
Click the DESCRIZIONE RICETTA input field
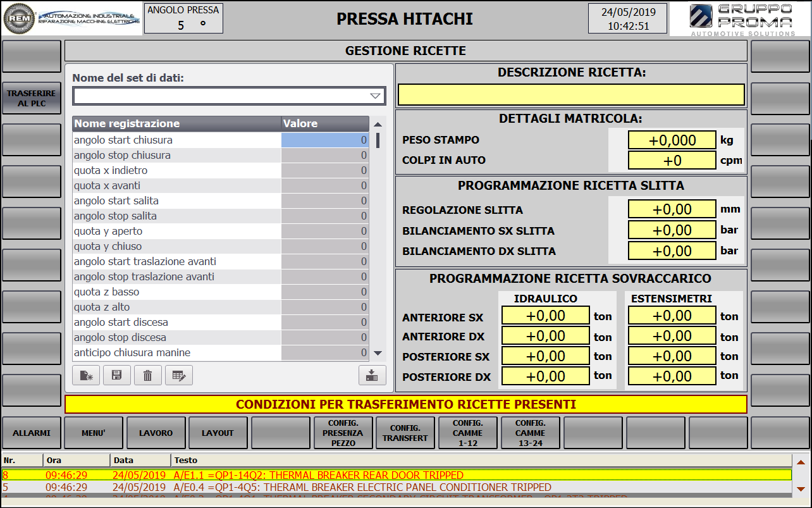pos(571,95)
